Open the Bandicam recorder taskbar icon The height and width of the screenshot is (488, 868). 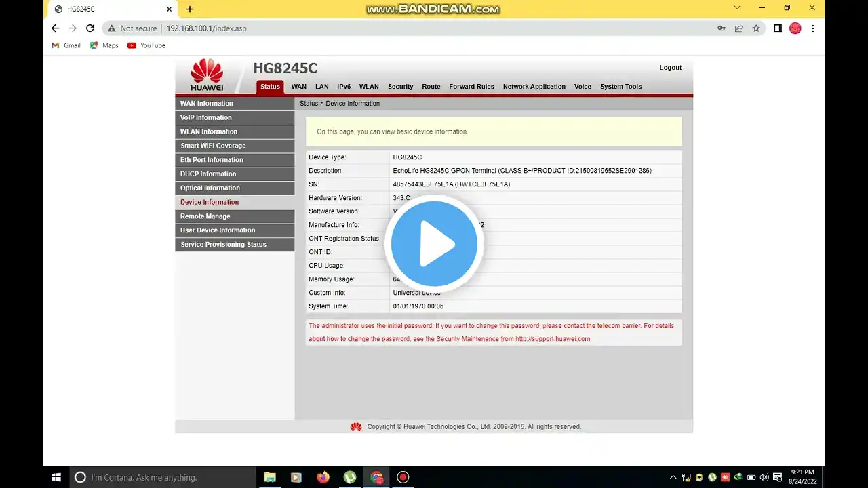coord(403,477)
